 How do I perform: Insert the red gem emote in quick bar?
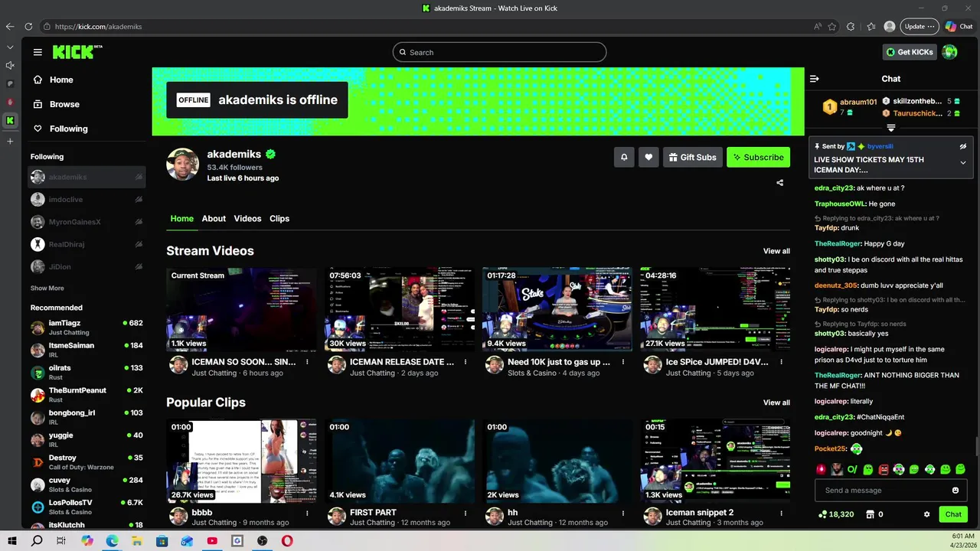822,469
